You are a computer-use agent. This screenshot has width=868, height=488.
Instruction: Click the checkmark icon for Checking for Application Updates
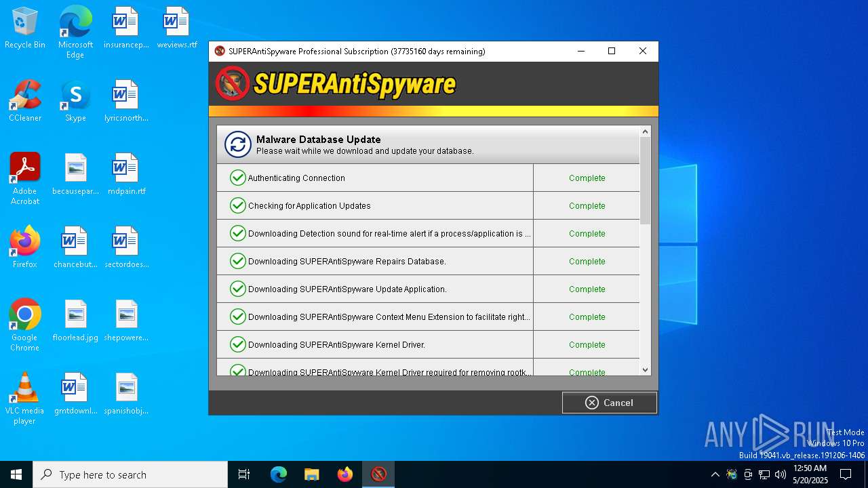pos(237,205)
